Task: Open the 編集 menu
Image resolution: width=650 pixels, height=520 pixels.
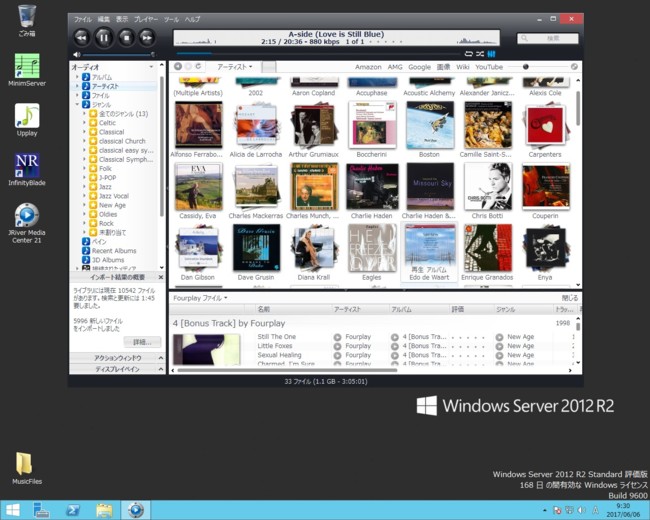Action: 104,19
